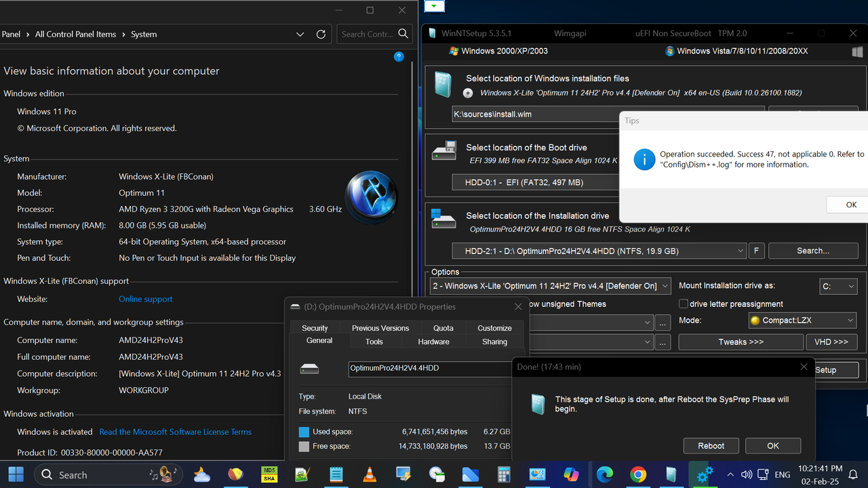Select the install.wim source radio button
This screenshot has height=488, width=868.
[x=468, y=93]
